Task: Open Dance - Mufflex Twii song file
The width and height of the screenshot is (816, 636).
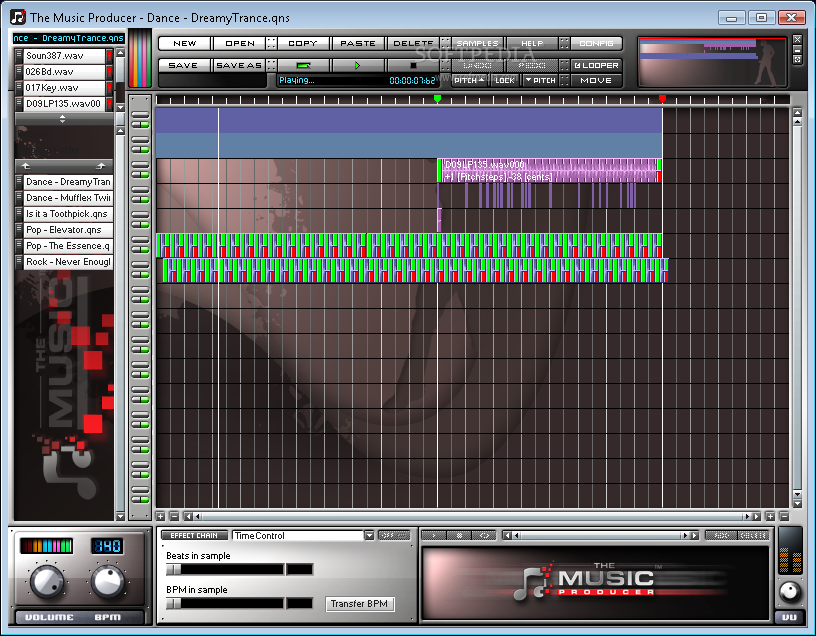Action: (68, 198)
